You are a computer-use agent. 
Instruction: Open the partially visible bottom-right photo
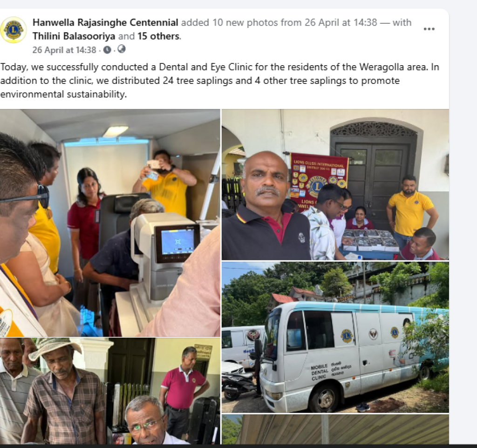point(335,429)
